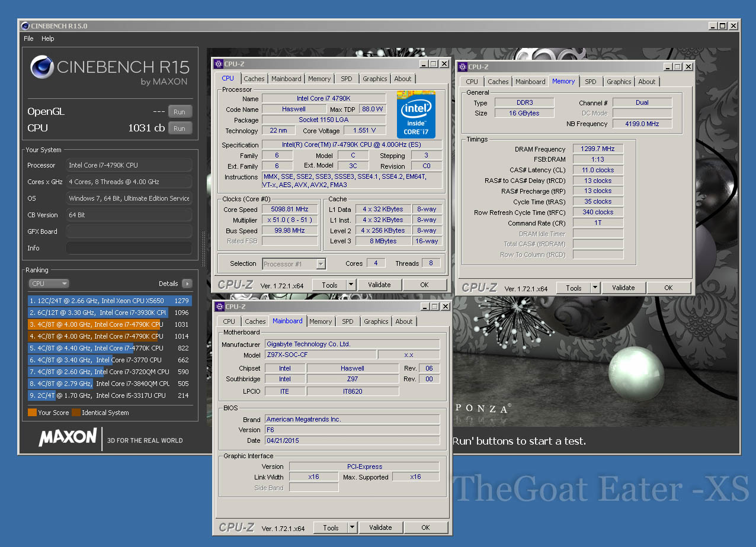Click Tools button in CPU-Z CPU window
This screenshot has height=547, width=756.
(x=329, y=285)
